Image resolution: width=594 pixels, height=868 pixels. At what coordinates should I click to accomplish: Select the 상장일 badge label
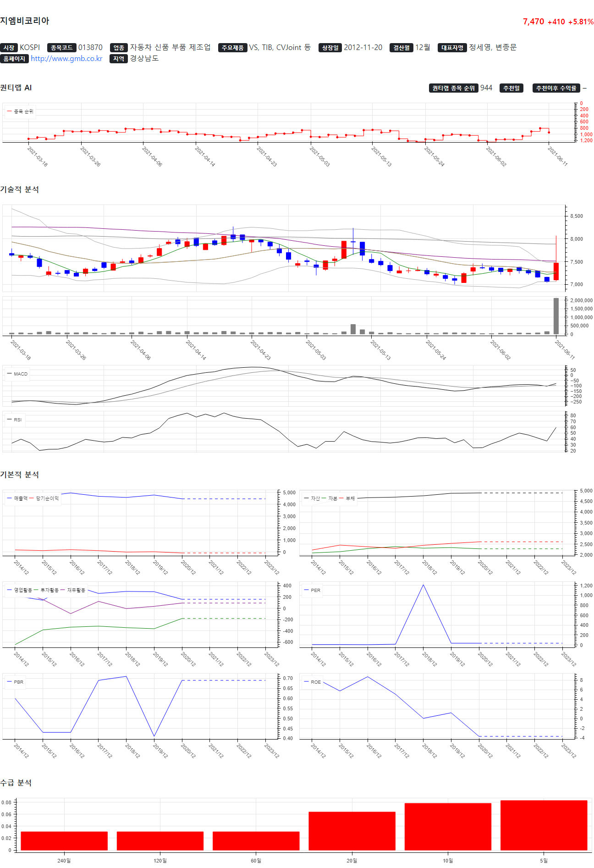point(330,48)
